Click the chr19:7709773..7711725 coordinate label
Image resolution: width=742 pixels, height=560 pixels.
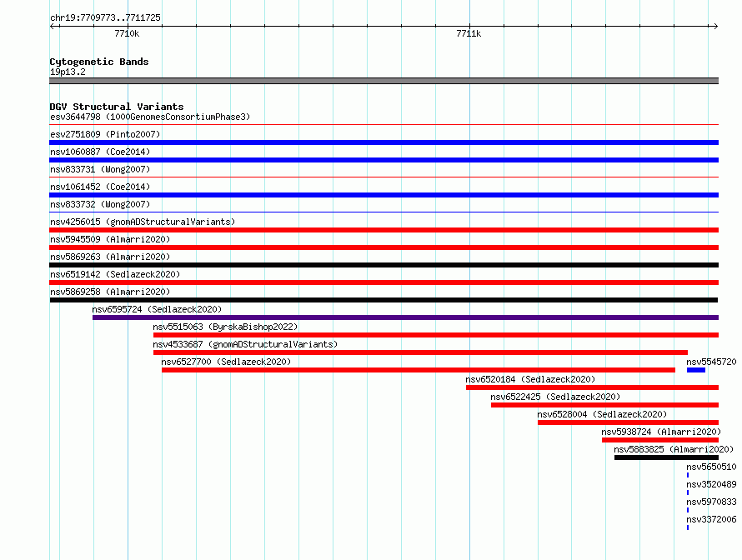point(105,17)
